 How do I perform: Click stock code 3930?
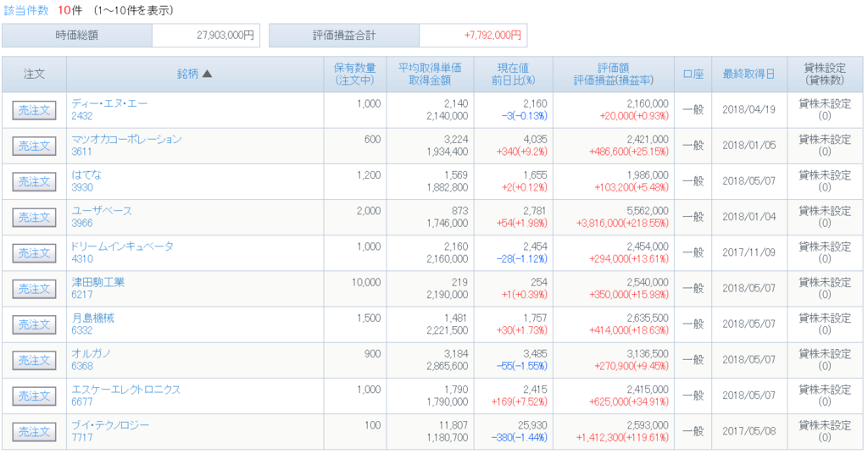click(82, 187)
